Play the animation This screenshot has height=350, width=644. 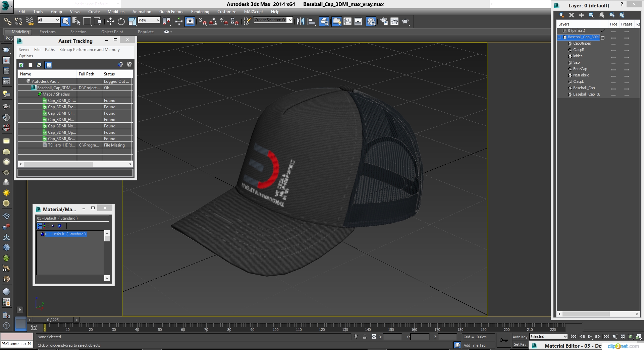tap(590, 337)
